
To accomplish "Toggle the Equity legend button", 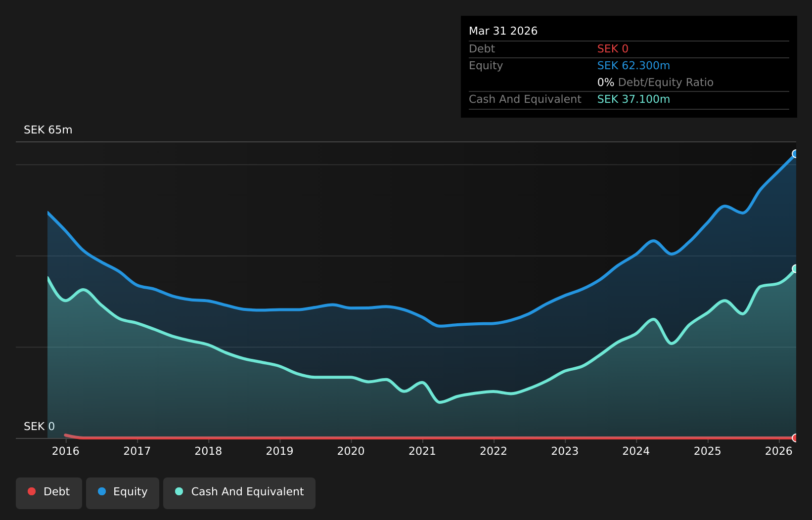I will (x=123, y=493).
